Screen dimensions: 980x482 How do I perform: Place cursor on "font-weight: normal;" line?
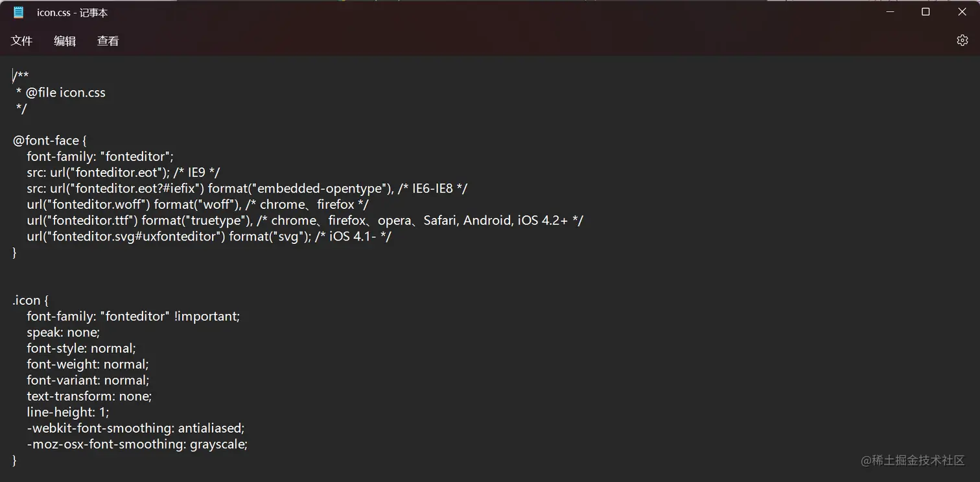(87, 364)
